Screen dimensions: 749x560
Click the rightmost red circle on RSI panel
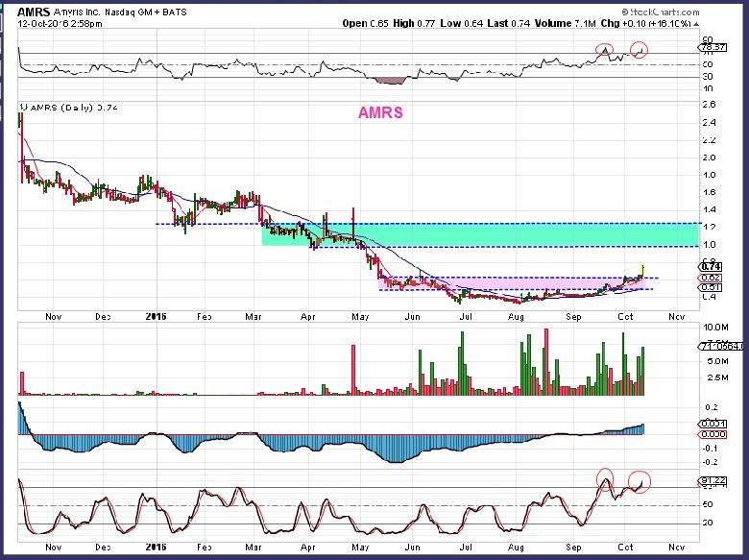(640, 49)
